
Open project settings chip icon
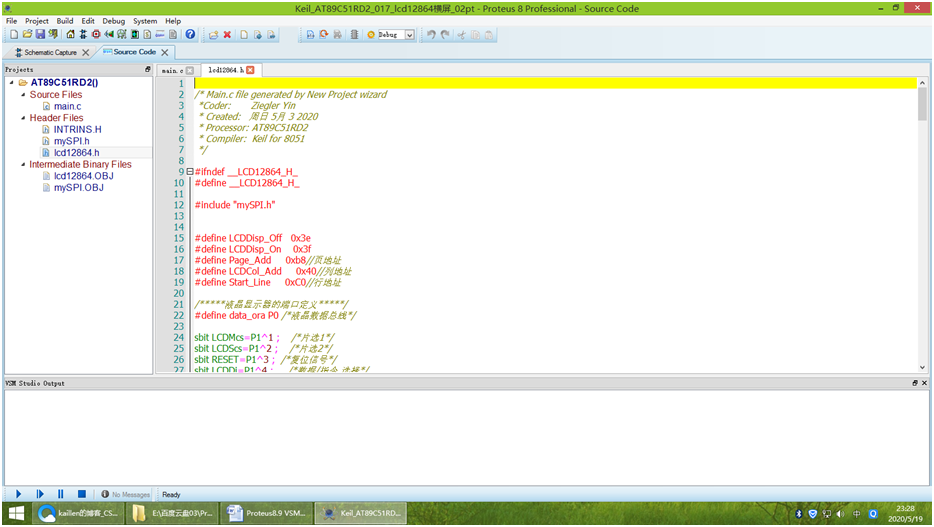coord(354,35)
